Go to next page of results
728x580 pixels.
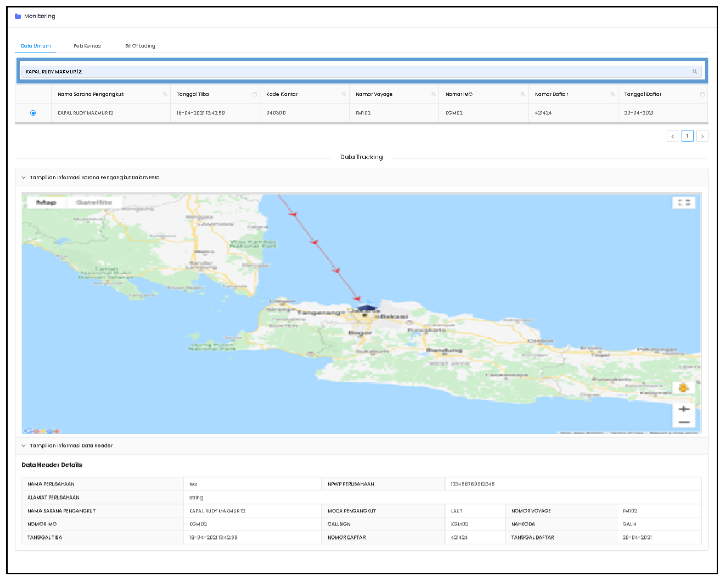click(702, 136)
